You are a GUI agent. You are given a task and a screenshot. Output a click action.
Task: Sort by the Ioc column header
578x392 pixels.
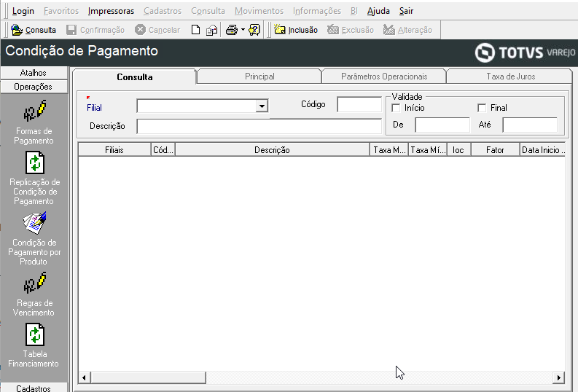[x=458, y=150]
